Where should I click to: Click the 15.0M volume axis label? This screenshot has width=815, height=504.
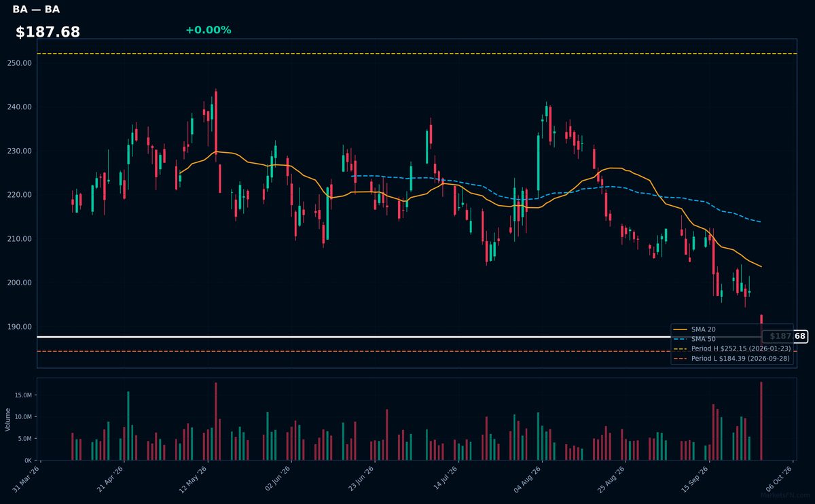[x=24, y=395]
